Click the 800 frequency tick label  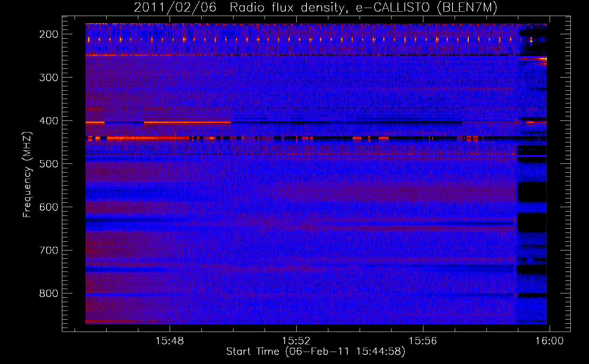[x=49, y=293]
